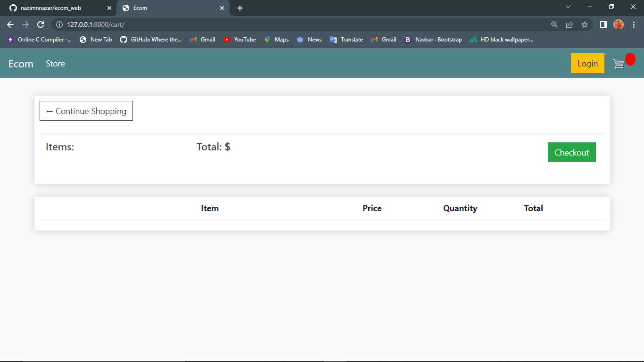Close the Ecom tab

[222, 8]
